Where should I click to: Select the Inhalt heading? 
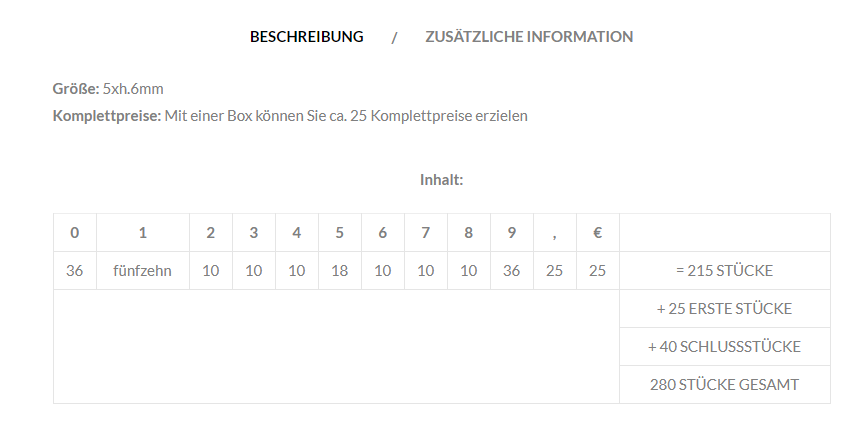tap(441, 180)
